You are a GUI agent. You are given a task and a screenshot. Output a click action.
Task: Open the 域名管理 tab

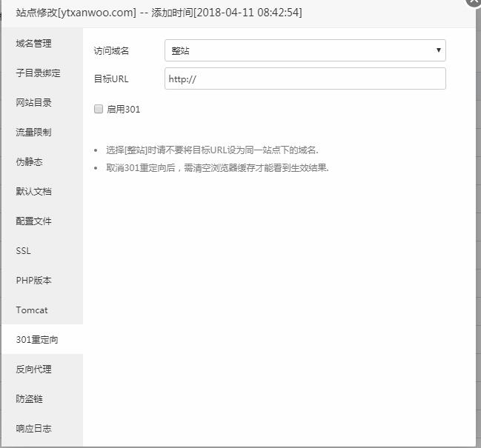(x=34, y=44)
